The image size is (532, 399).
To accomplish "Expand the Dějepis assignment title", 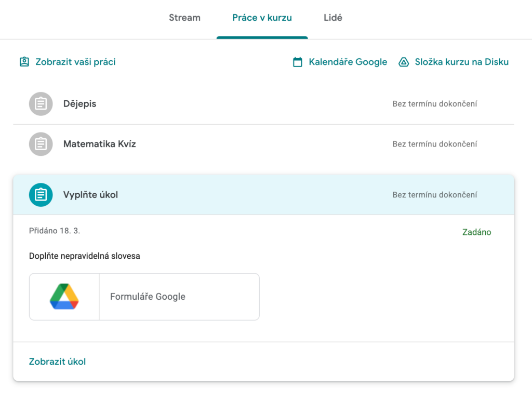I will coord(79,104).
